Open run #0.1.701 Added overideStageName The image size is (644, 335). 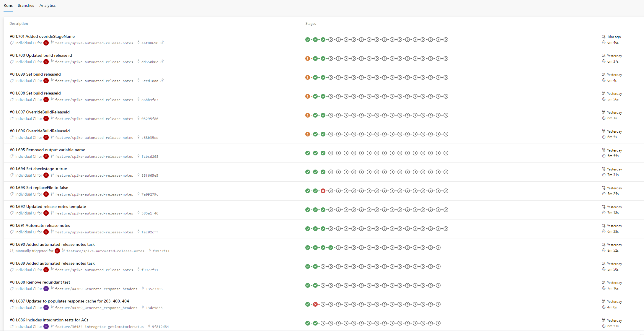[x=42, y=36]
